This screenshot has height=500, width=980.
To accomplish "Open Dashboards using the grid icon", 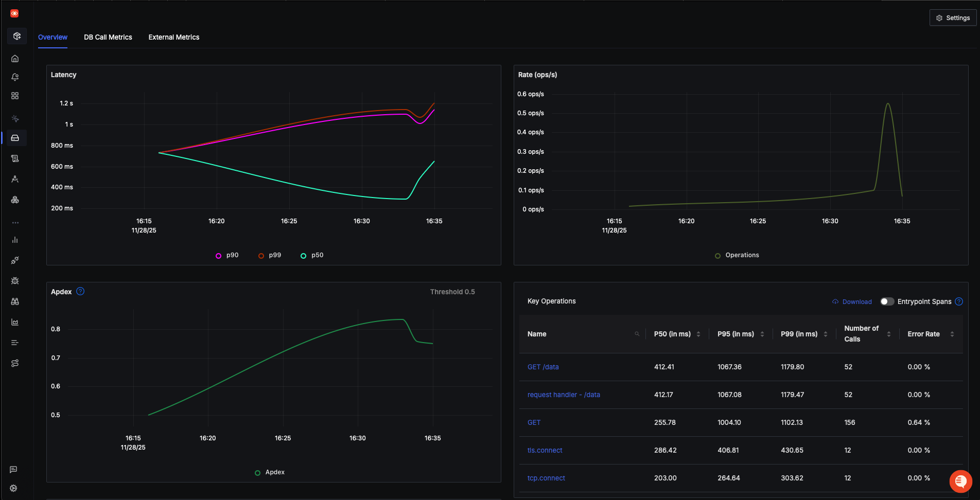I will [x=15, y=96].
